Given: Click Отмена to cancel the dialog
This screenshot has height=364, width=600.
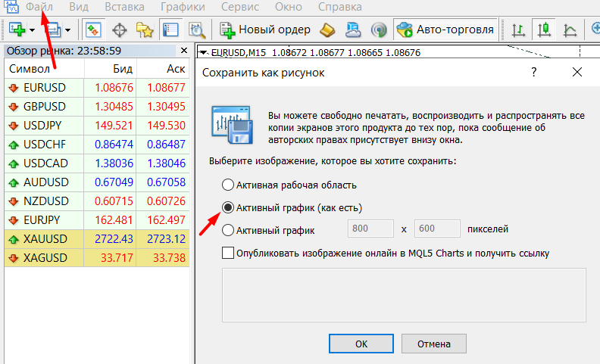Looking at the screenshot, I should [433, 344].
